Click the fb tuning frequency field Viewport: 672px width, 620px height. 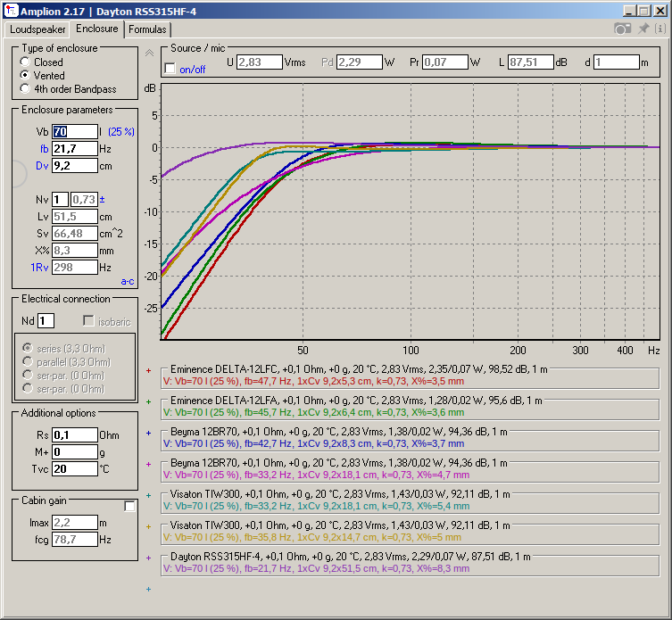click(x=75, y=149)
